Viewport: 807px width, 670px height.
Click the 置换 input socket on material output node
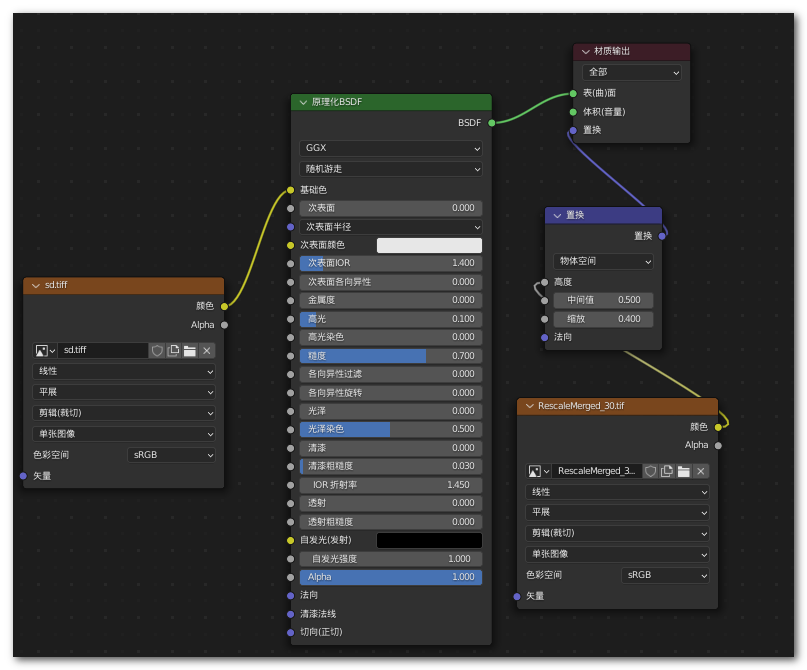click(573, 130)
